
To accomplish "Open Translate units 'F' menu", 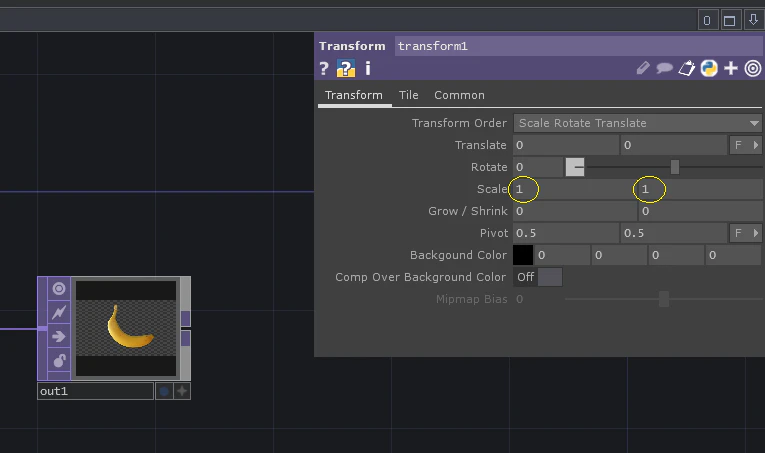I will [745, 145].
